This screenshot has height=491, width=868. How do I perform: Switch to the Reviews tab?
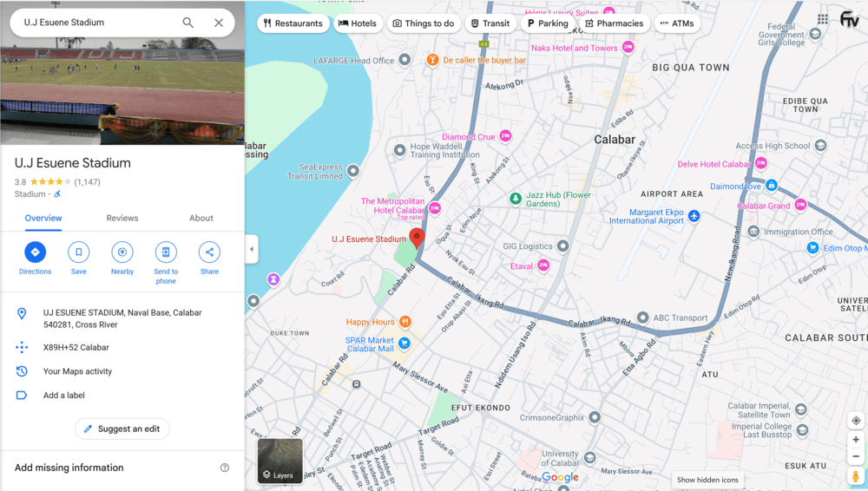122,218
